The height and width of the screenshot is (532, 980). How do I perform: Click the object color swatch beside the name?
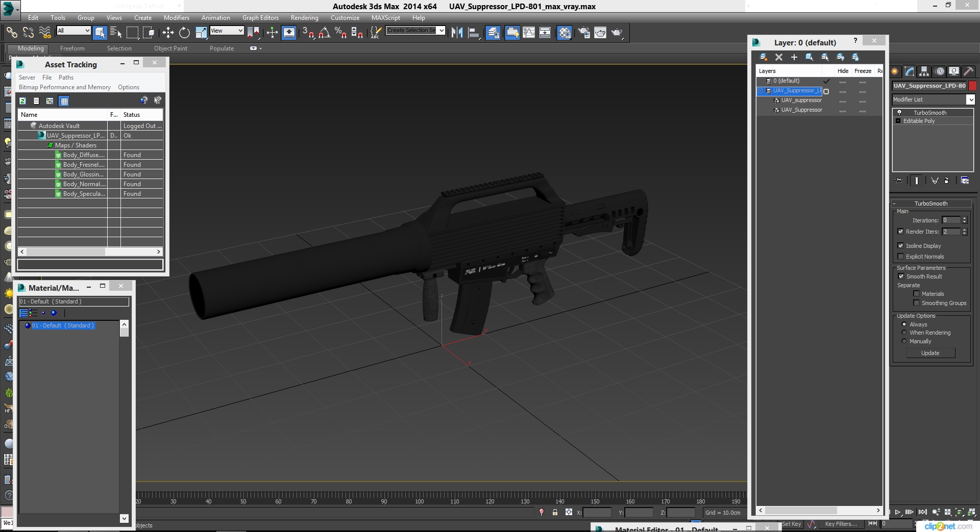972,86
